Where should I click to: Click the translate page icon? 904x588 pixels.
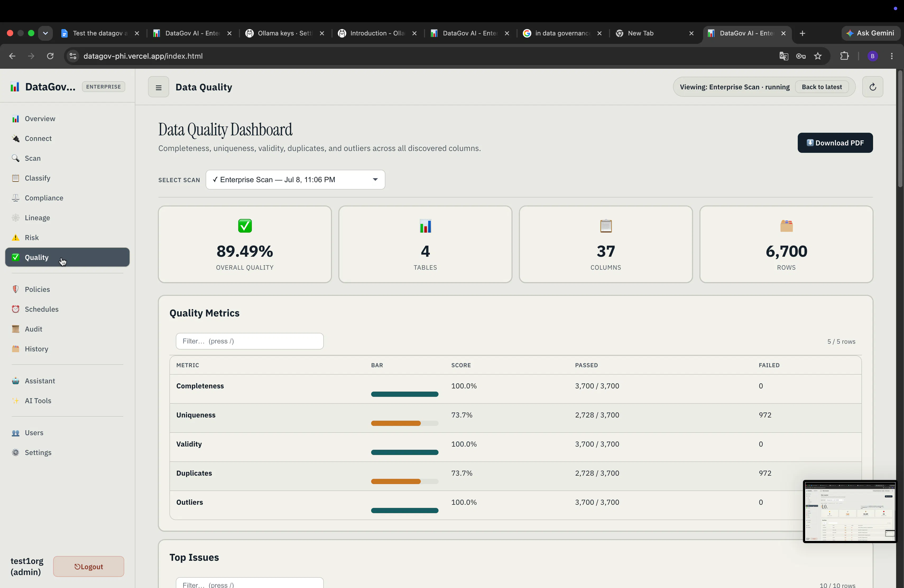[783, 56]
